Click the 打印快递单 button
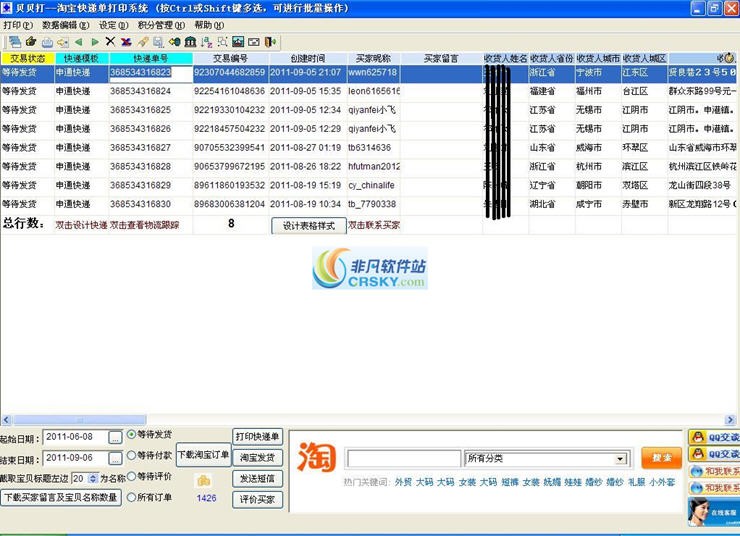 [257, 436]
